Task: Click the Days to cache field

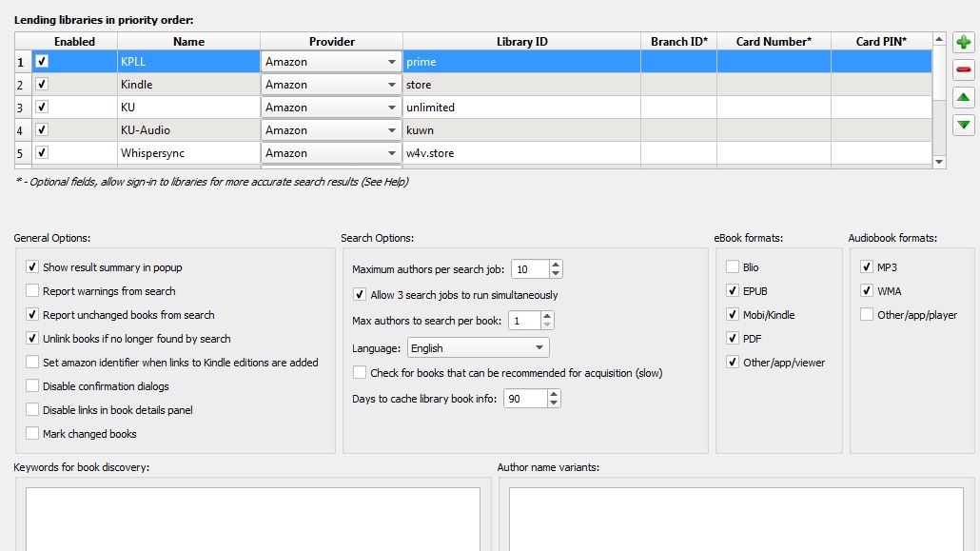Action: (x=525, y=399)
